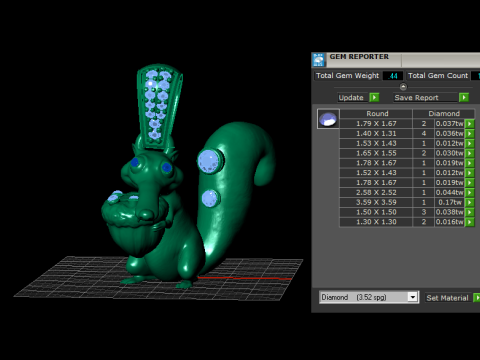Viewport: 480px width, 360px height.
Task: Select the Round column header
Action: [377, 113]
